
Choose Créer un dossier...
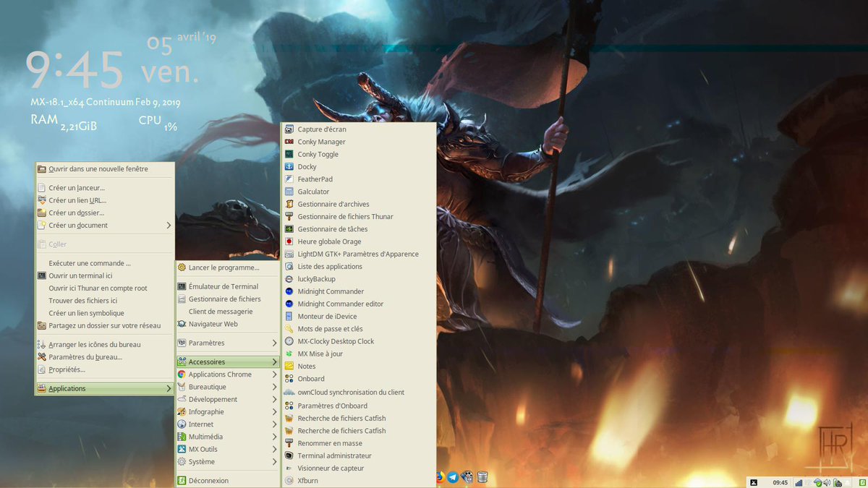pos(106,213)
